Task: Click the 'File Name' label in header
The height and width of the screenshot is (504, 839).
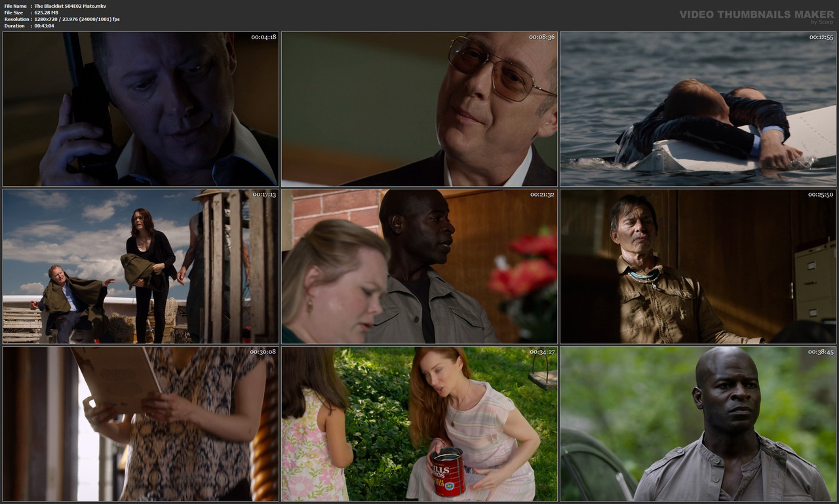Action: coord(15,6)
